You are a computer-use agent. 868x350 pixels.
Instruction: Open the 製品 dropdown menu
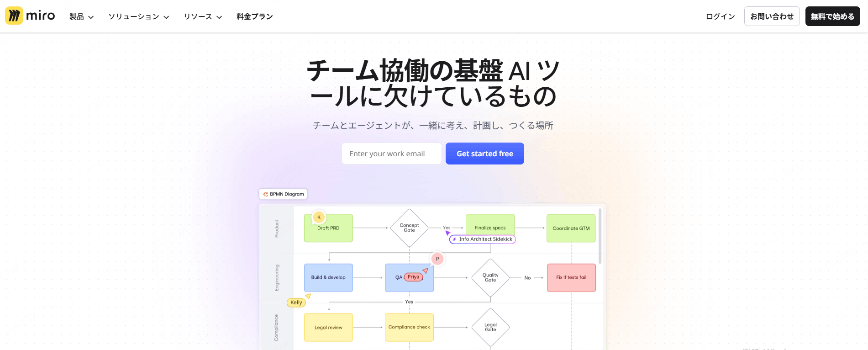(x=81, y=16)
